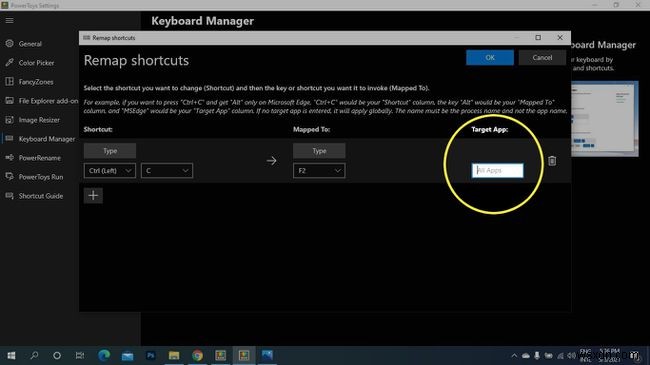Open the F2 mapped-to dropdown
This screenshot has height=365, width=650.
319,170
